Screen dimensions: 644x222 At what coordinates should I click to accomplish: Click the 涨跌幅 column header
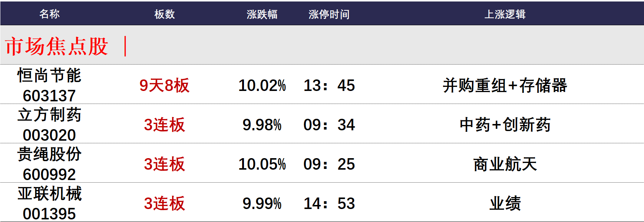pyautogui.click(x=262, y=14)
